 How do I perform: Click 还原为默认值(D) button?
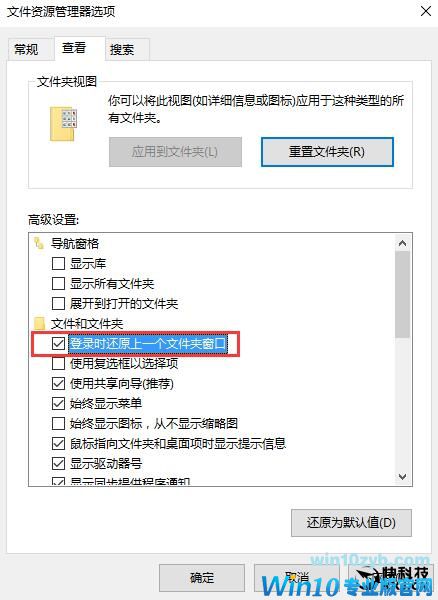point(351,523)
